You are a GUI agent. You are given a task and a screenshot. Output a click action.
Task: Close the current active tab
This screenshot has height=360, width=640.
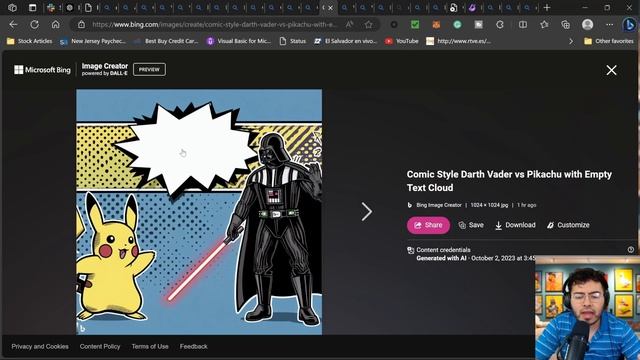coord(330,8)
